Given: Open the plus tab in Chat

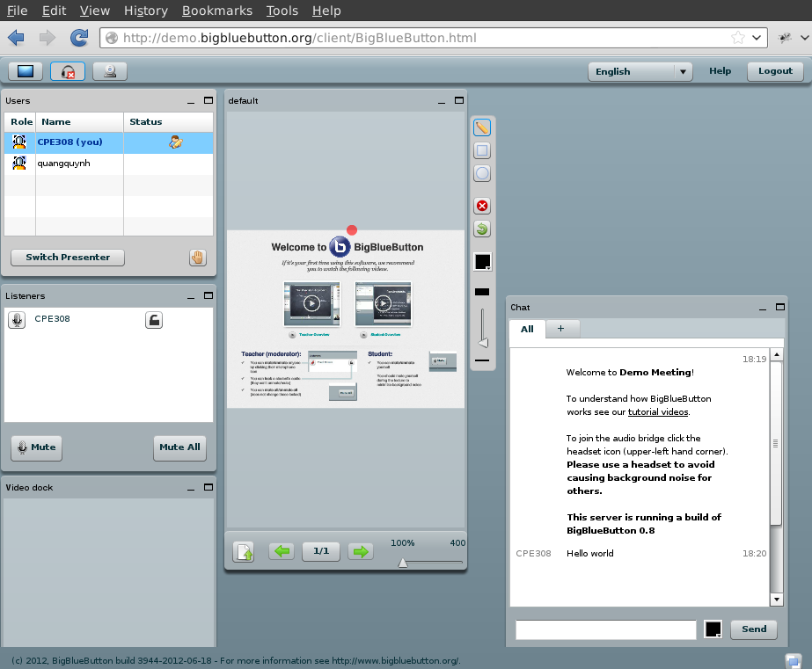Looking at the screenshot, I should click(561, 329).
